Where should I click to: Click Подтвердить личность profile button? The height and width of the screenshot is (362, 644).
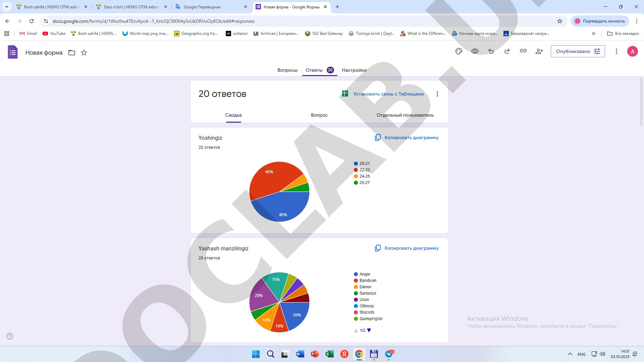(x=600, y=21)
